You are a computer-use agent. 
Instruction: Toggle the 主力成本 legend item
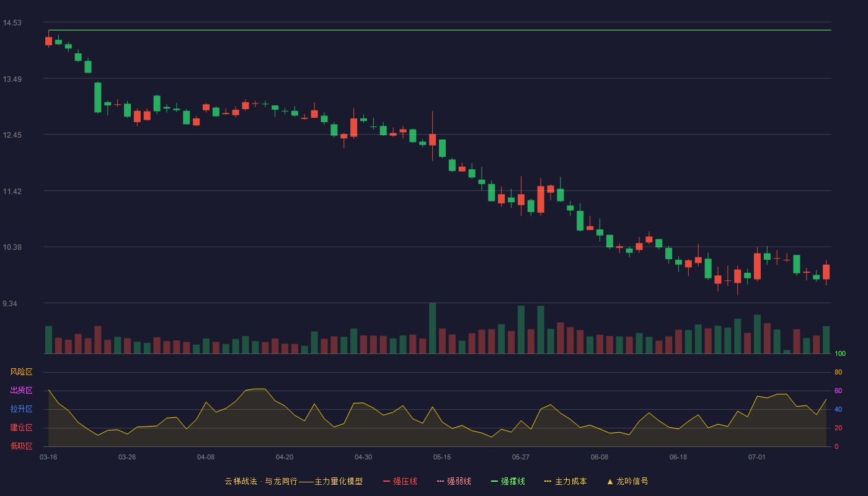(565, 481)
